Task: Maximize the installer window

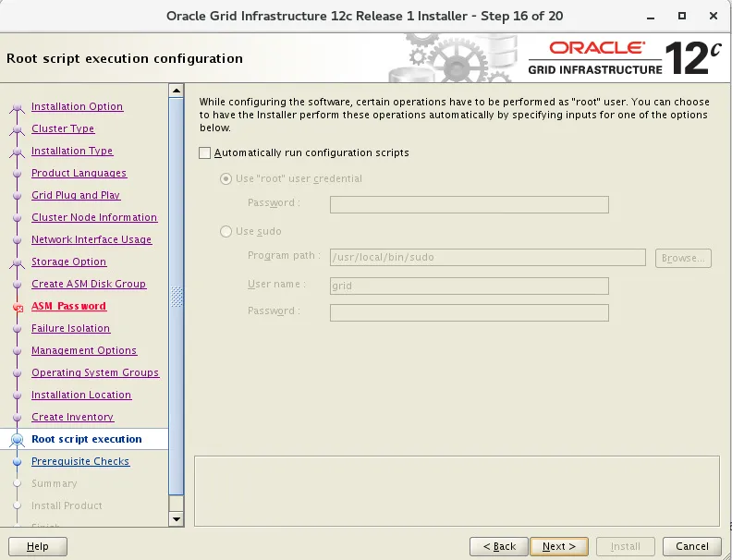Action: [682, 16]
